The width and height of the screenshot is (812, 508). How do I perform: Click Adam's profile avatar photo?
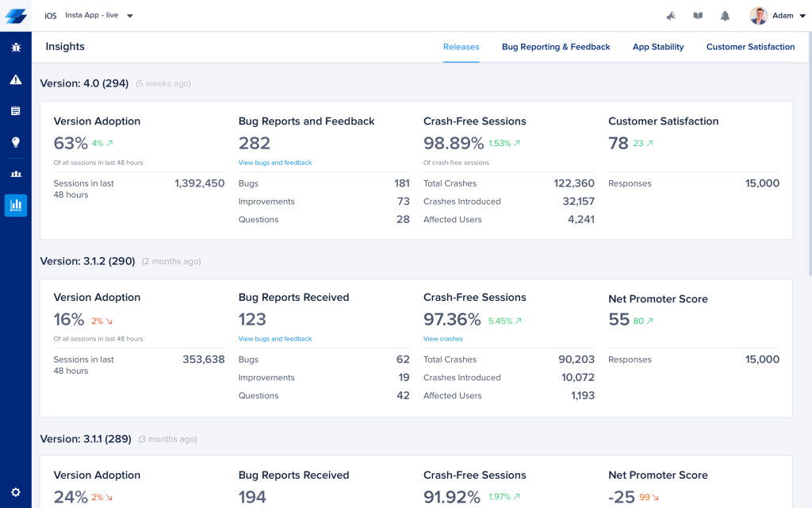pyautogui.click(x=759, y=16)
